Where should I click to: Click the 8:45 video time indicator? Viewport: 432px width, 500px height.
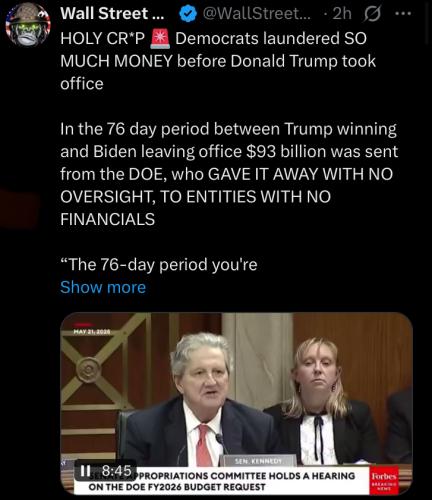tap(116, 471)
